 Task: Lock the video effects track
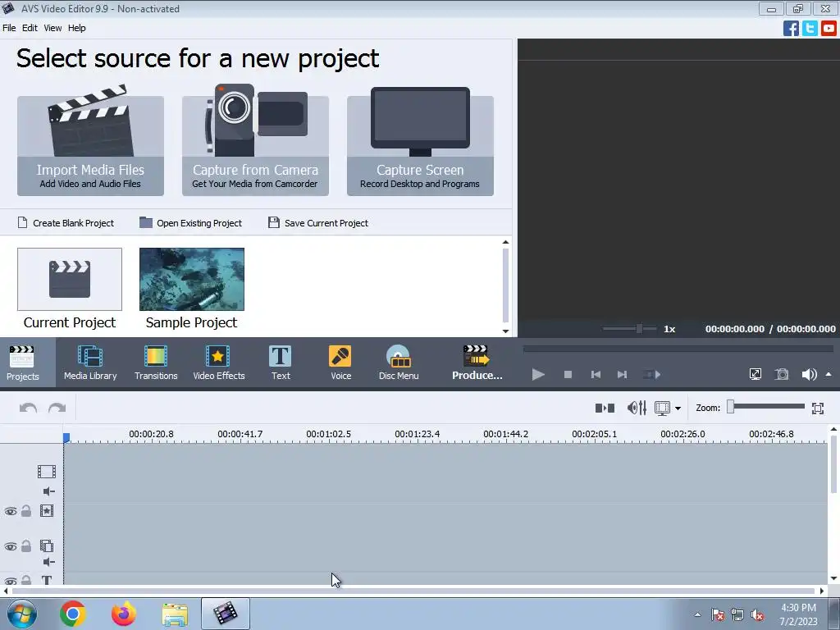click(26, 510)
